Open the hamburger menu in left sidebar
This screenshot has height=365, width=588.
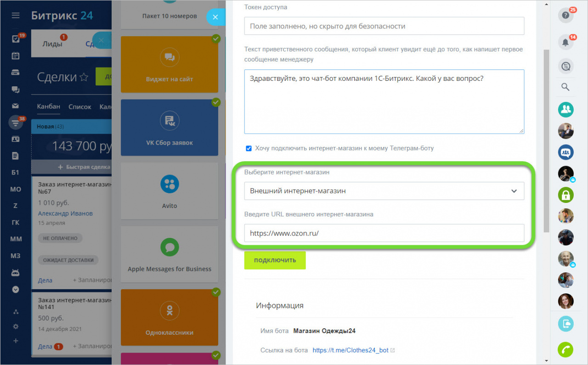click(x=16, y=16)
